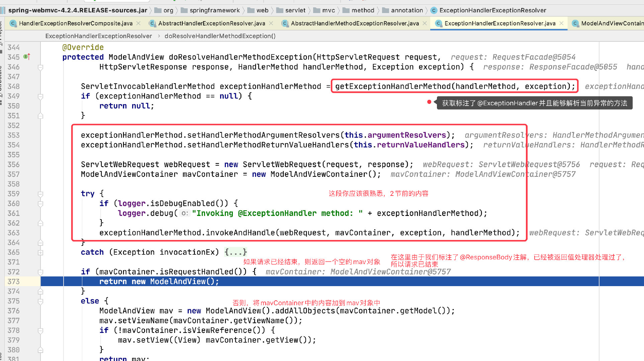Click doResolveHandlerMethodException() in editor breadcrumb

(x=220, y=36)
